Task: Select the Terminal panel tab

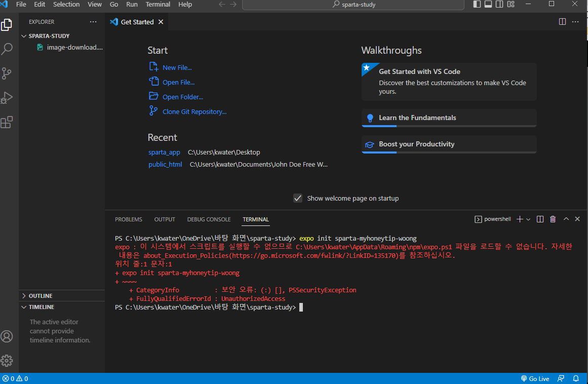Action: [256, 219]
